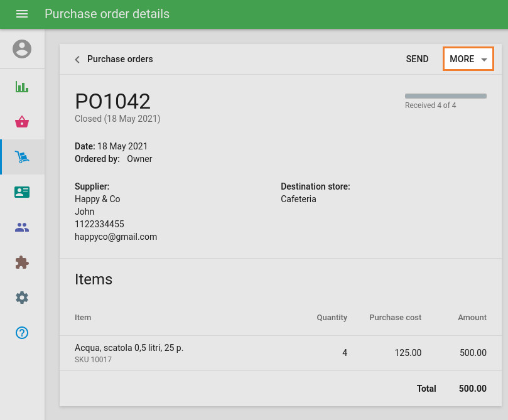508x420 pixels.
Task: Click the Quantity column header
Action: (x=332, y=318)
